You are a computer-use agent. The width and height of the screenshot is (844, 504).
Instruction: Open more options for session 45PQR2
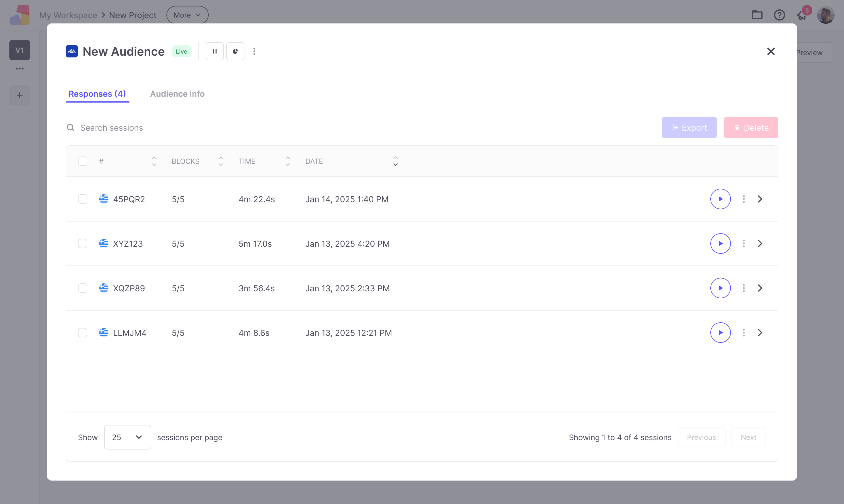tap(744, 199)
